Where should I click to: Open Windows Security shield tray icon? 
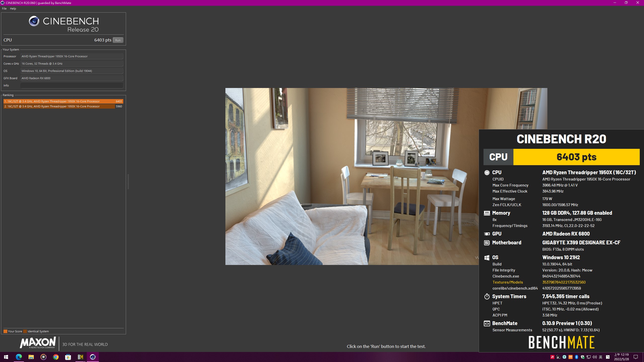[583, 357]
